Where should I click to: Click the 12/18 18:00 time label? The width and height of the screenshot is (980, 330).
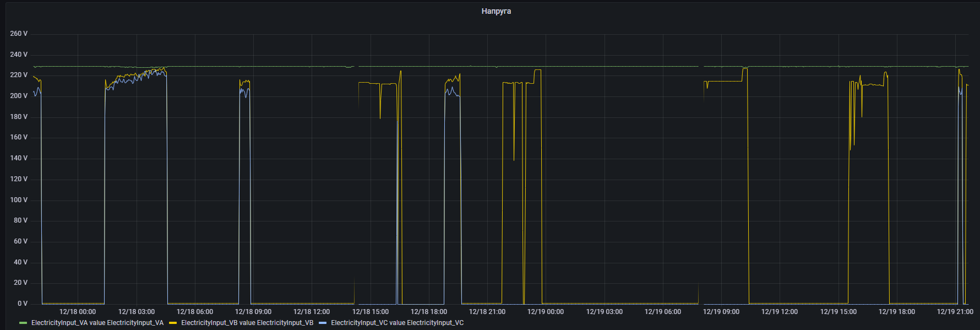click(429, 312)
